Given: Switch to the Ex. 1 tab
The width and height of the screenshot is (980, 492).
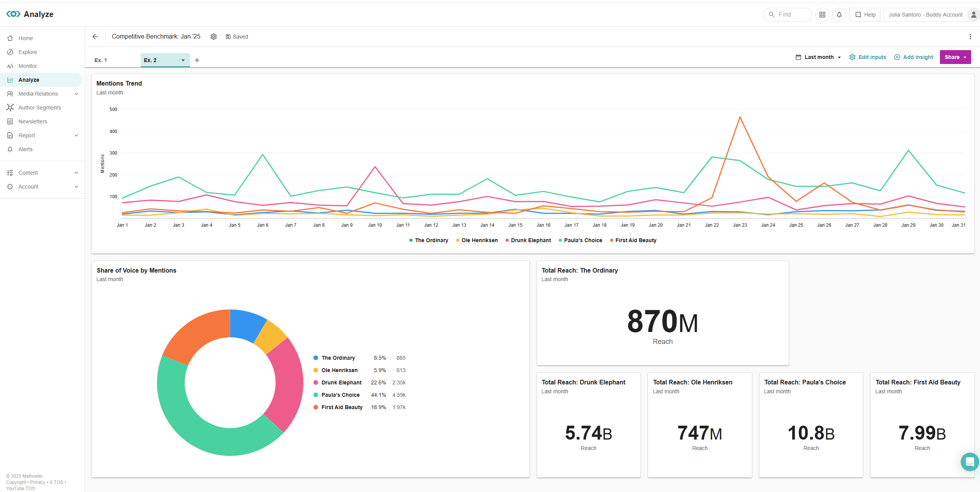Looking at the screenshot, I should pos(101,60).
